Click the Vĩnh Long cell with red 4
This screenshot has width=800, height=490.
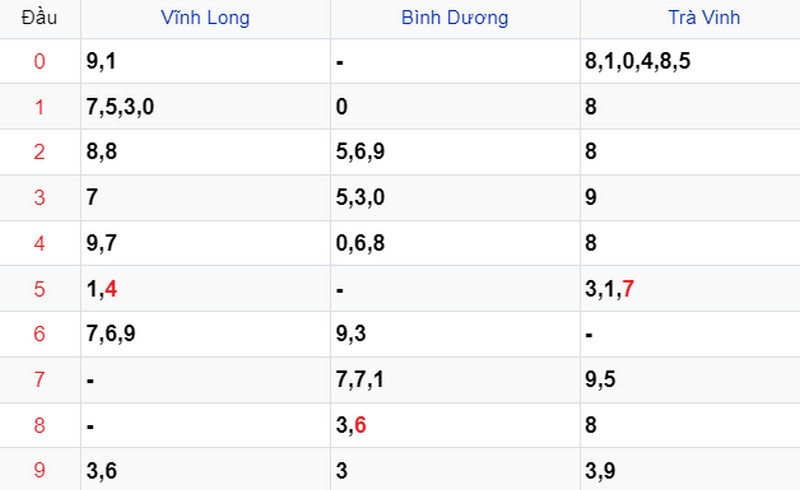pyautogui.click(x=103, y=289)
